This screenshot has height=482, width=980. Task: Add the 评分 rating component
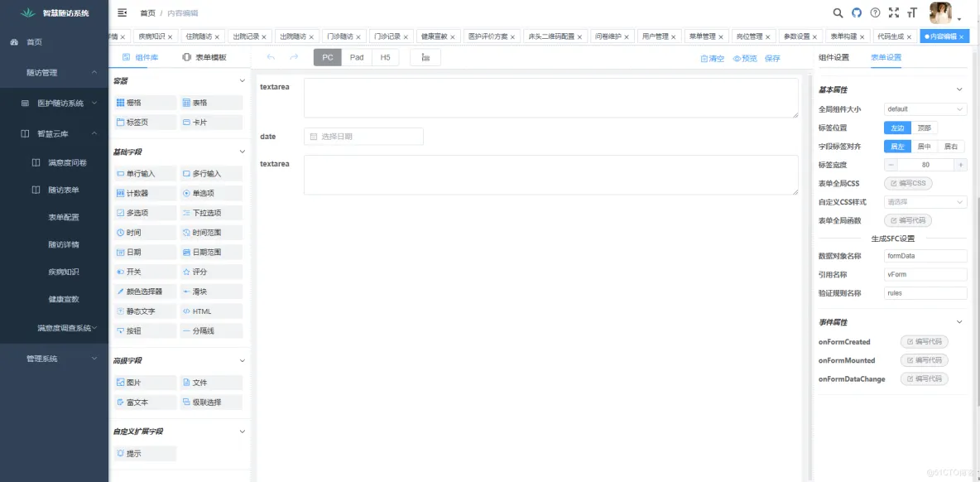(211, 272)
